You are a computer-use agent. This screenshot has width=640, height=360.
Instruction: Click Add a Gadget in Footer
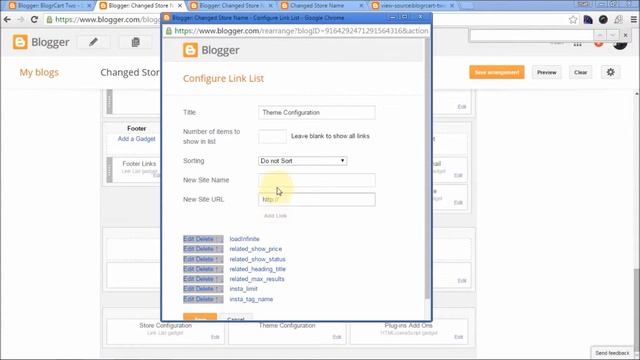(x=136, y=139)
